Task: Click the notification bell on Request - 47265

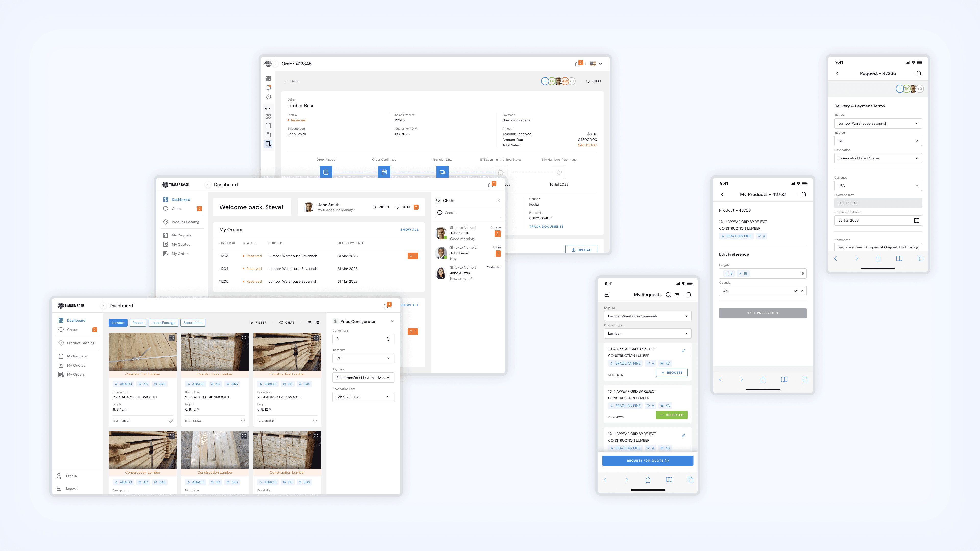Action: tap(919, 73)
